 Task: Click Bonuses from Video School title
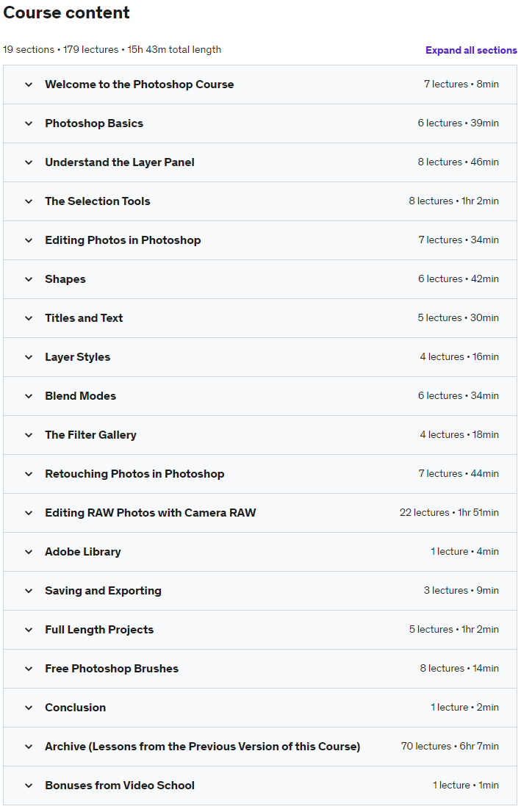(x=119, y=786)
